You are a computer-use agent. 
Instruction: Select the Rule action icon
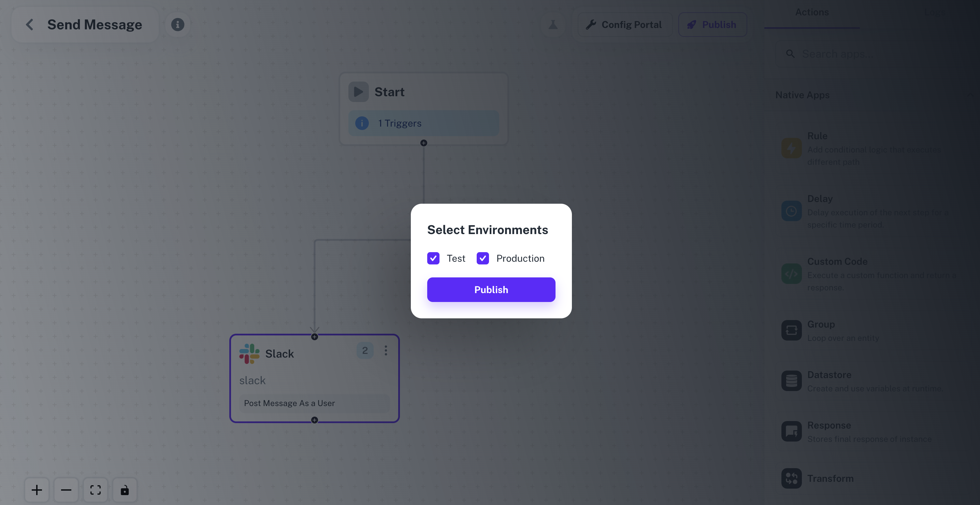click(x=791, y=148)
